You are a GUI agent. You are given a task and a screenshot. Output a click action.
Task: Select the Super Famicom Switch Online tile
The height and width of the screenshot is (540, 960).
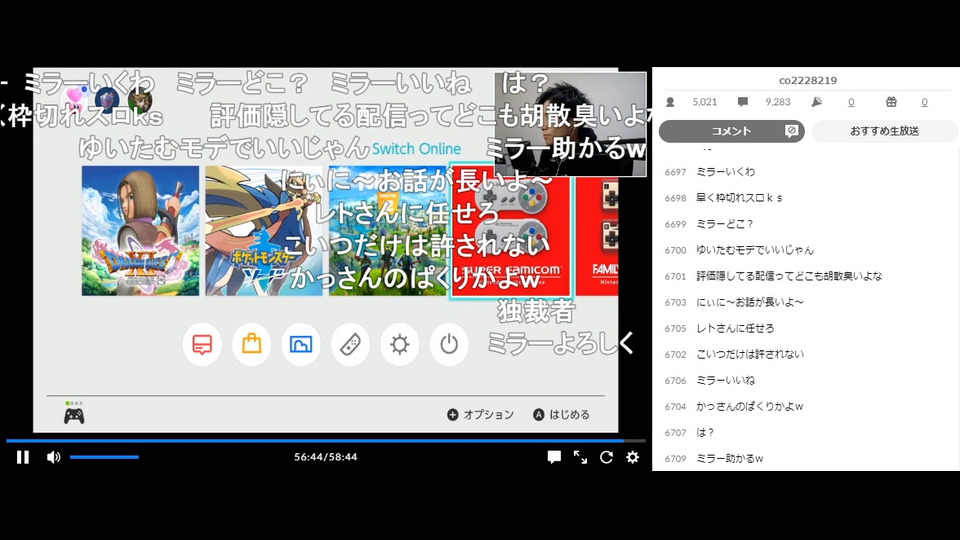(x=511, y=231)
